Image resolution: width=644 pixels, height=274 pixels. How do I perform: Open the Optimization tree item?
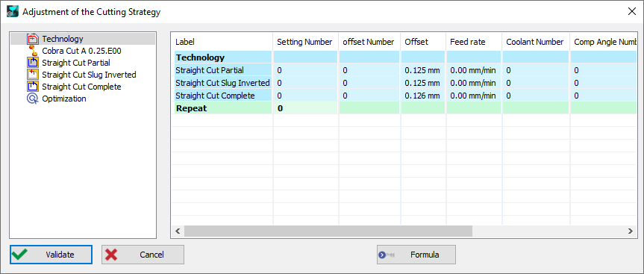(x=64, y=99)
